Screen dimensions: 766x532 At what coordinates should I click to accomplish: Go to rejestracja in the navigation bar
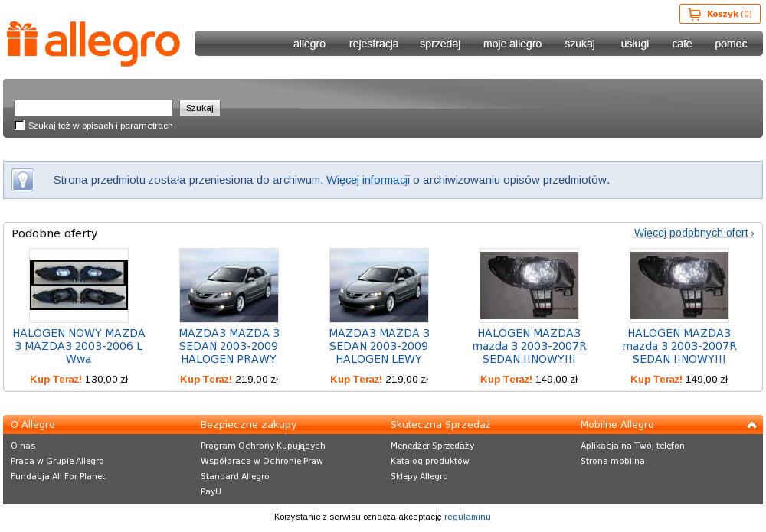click(374, 44)
